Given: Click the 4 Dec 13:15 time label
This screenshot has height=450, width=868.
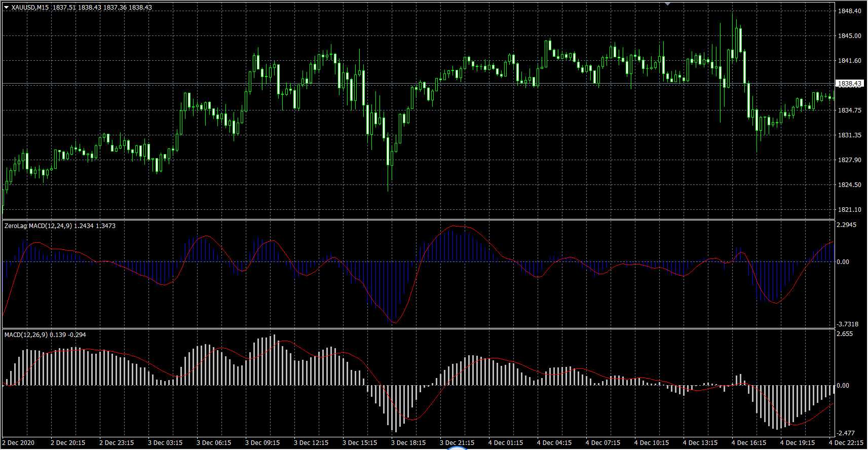Looking at the screenshot, I should [x=700, y=443].
